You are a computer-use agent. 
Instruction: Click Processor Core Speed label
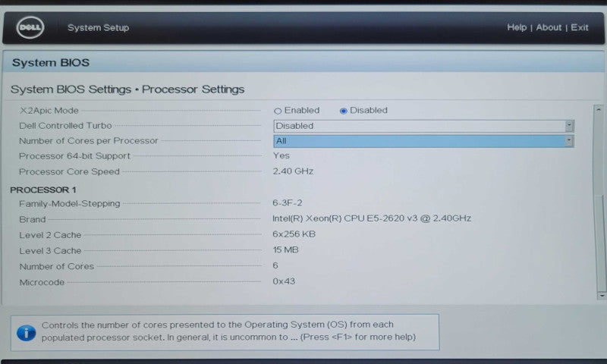tap(69, 171)
